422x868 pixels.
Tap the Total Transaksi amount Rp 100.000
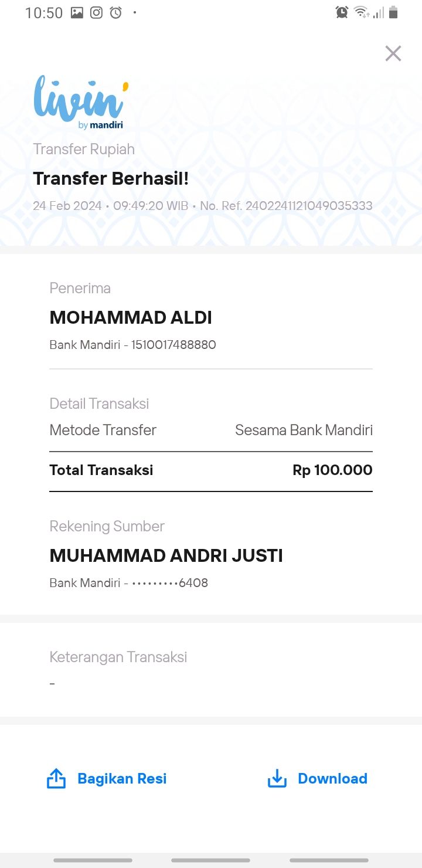click(332, 470)
